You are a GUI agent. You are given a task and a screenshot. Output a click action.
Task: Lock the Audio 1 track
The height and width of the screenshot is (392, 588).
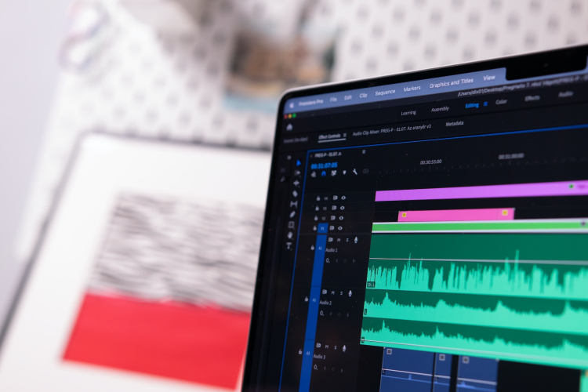pyautogui.click(x=312, y=248)
